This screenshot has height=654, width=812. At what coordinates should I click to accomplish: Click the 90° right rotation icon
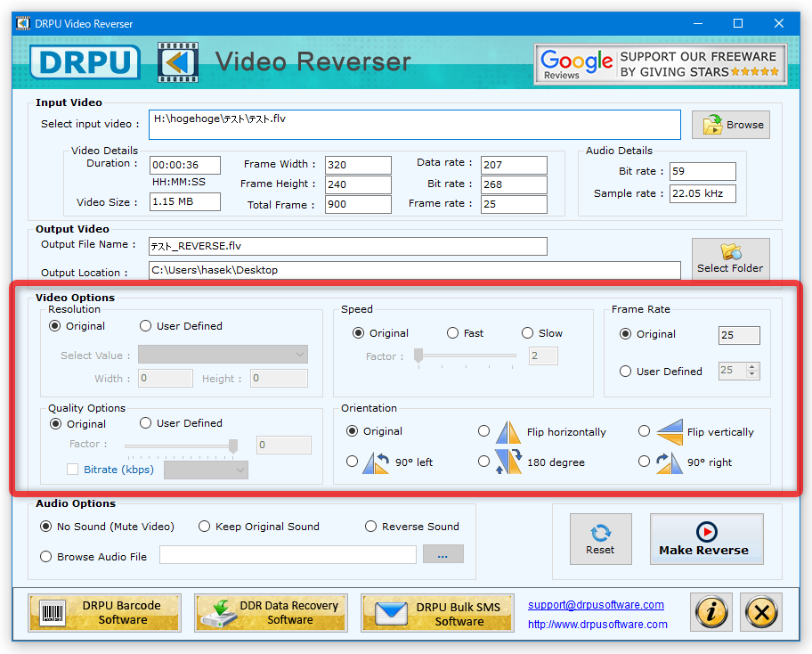(669, 462)
